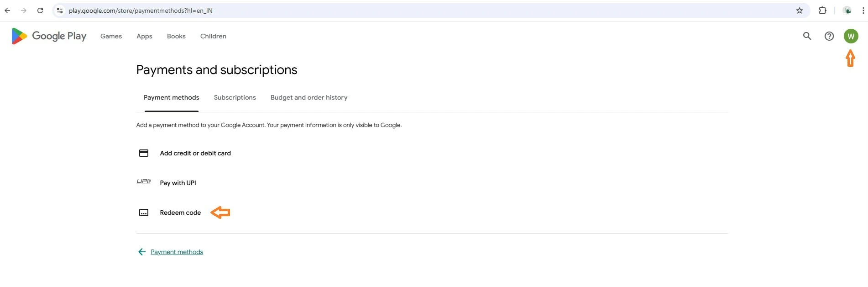Follow the Payment methods link at bottom
Viewport: 868px width, 287px height.
tap(177, 252)
